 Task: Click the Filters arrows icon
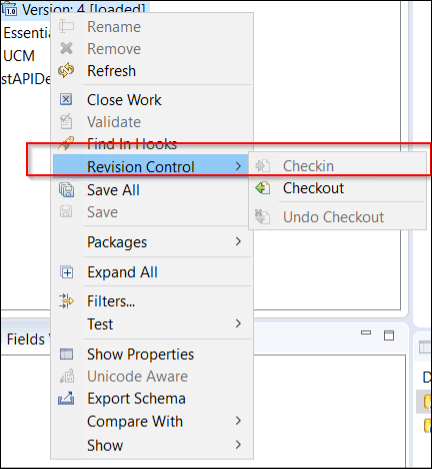66,301
